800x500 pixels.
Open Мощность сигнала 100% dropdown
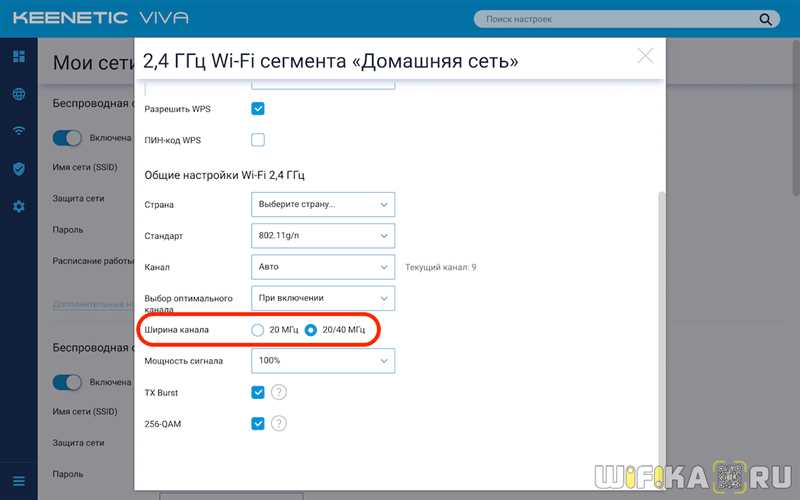(x=323, y=361)
